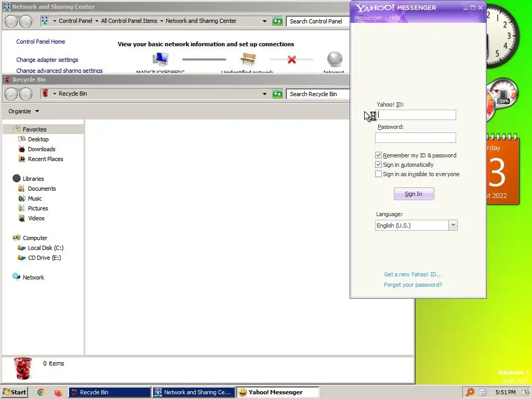Click the smiley icon in the system tray
Viewport: 532px width, 399px height.
pos(483,392)
